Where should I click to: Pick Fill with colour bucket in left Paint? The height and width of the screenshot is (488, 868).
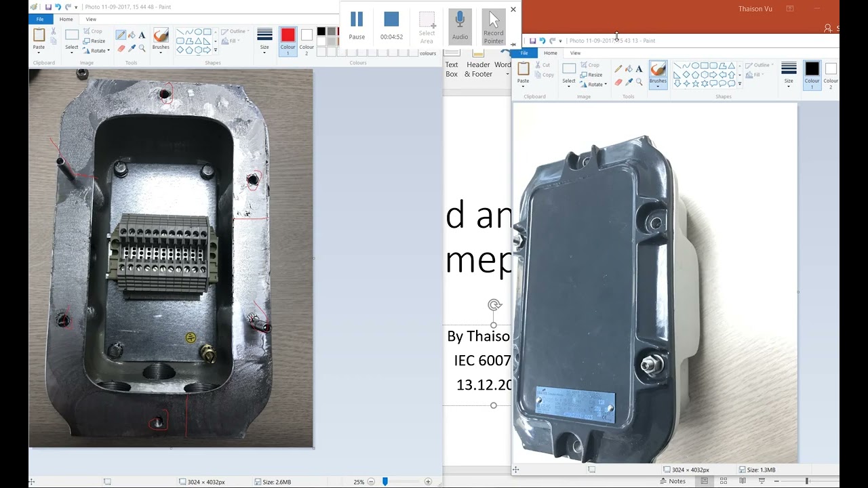132,35
